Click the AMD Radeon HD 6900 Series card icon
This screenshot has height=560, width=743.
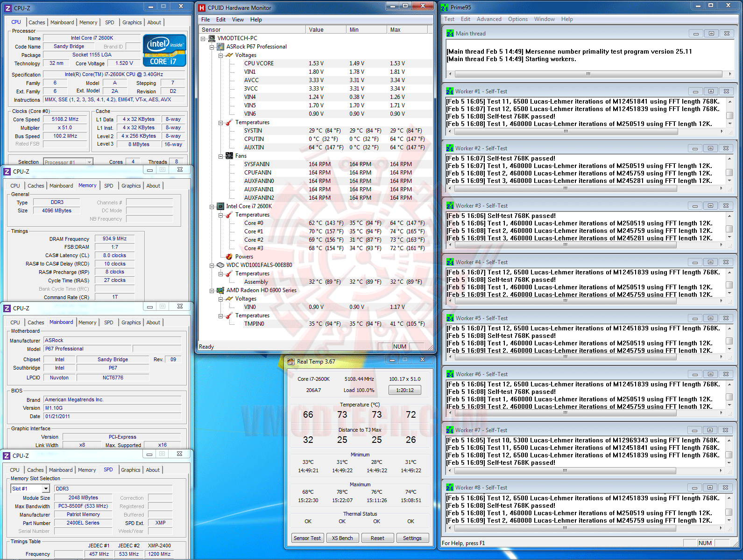coord(220,290)
